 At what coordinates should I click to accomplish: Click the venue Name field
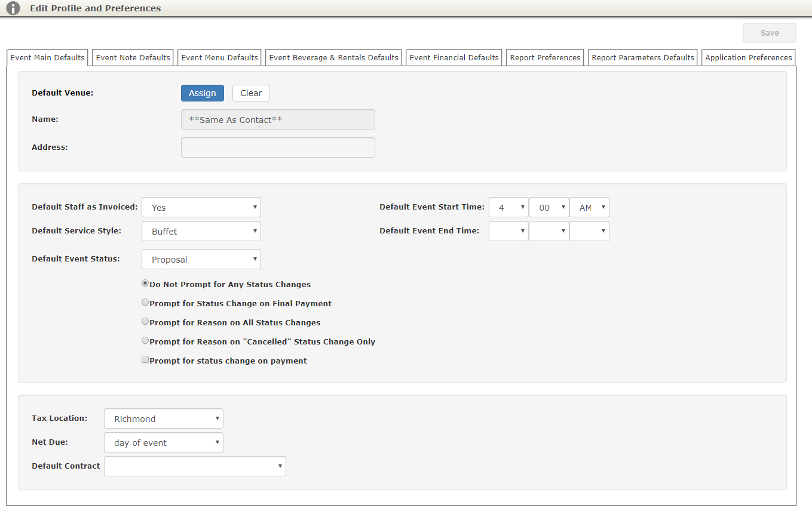278,119
